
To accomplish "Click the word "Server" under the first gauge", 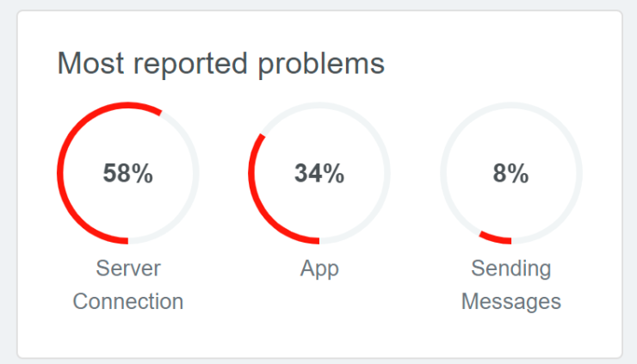I will pyautogui.click(x=127, y=268).
